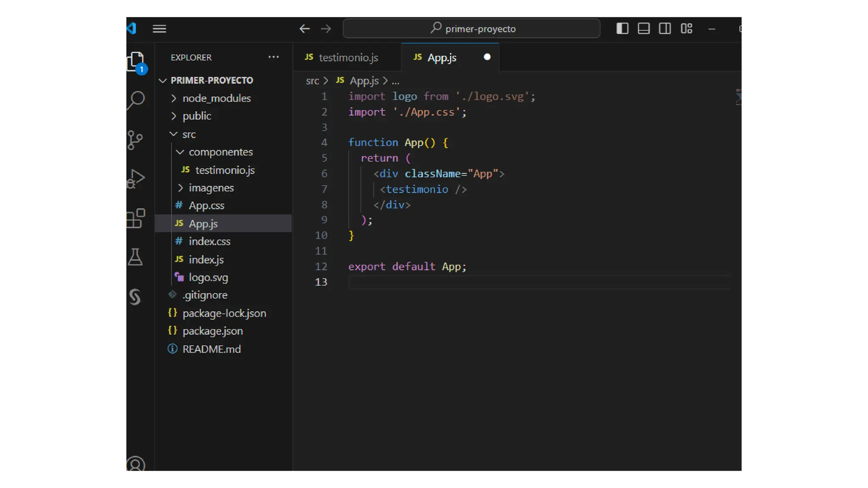Open the S-shaped extension icon in activity bar
Viewport: 868px width, 488px height.
pos(135,297)
